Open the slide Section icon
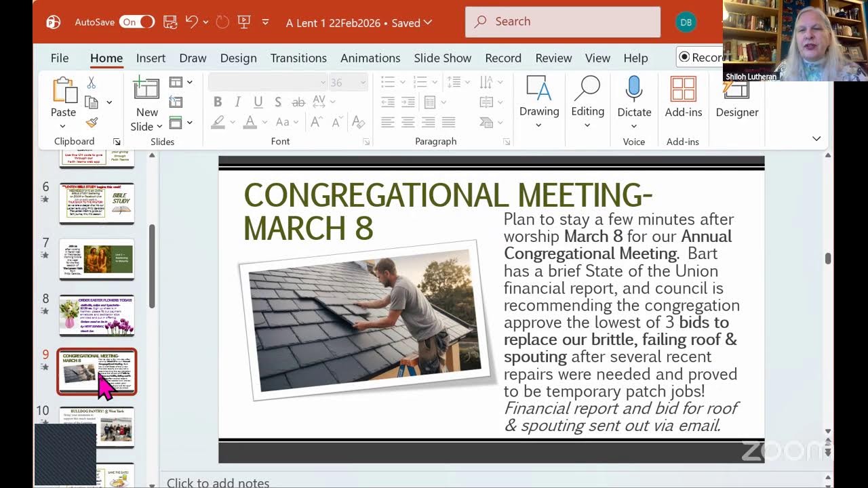The height and width of the screenshot is (488, 868). tap(176, 123)
